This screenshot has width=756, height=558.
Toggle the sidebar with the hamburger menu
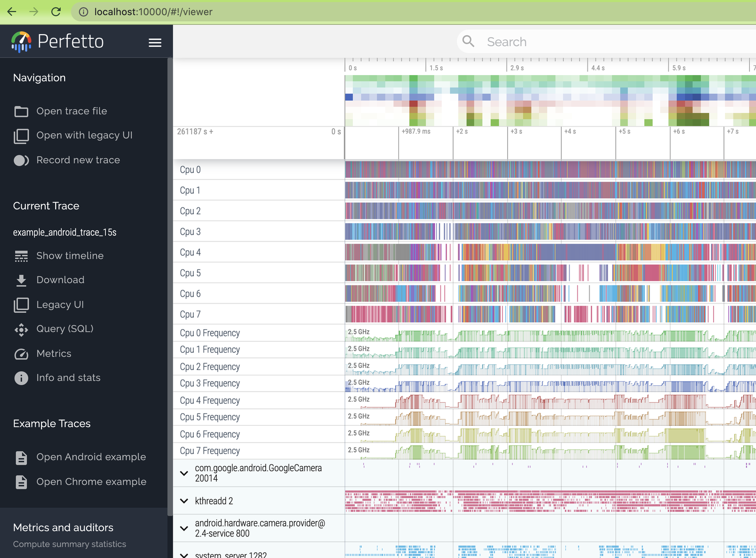coord(155,43)
